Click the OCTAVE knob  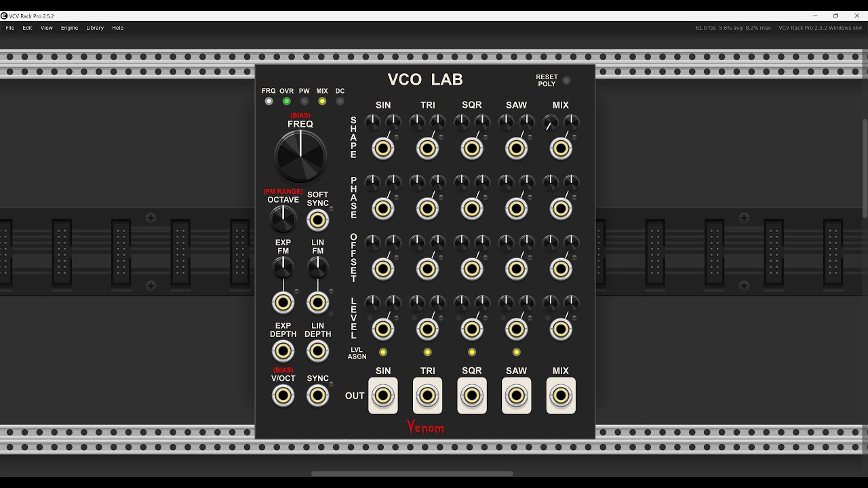[283, 218]
